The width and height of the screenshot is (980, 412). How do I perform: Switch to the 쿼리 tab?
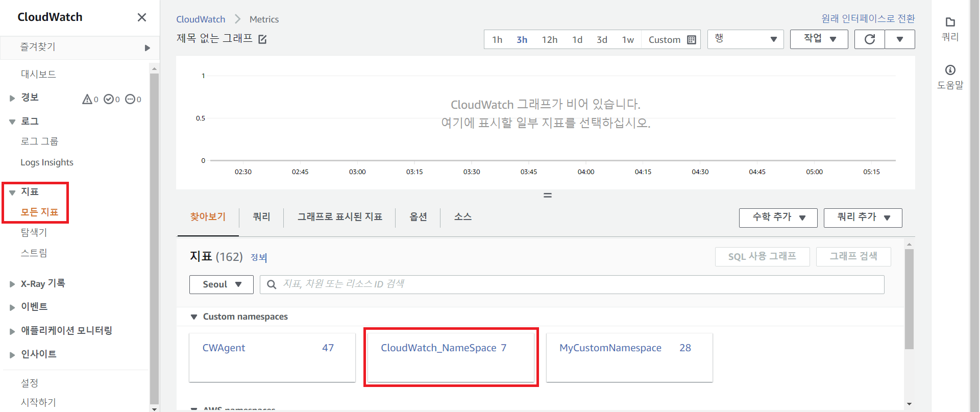[261, 217]
